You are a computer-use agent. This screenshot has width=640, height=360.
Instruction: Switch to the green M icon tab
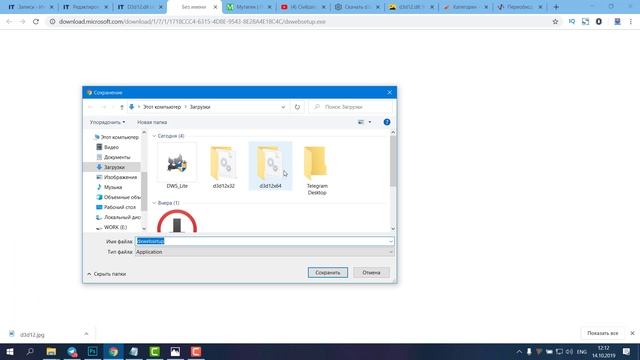249,7
